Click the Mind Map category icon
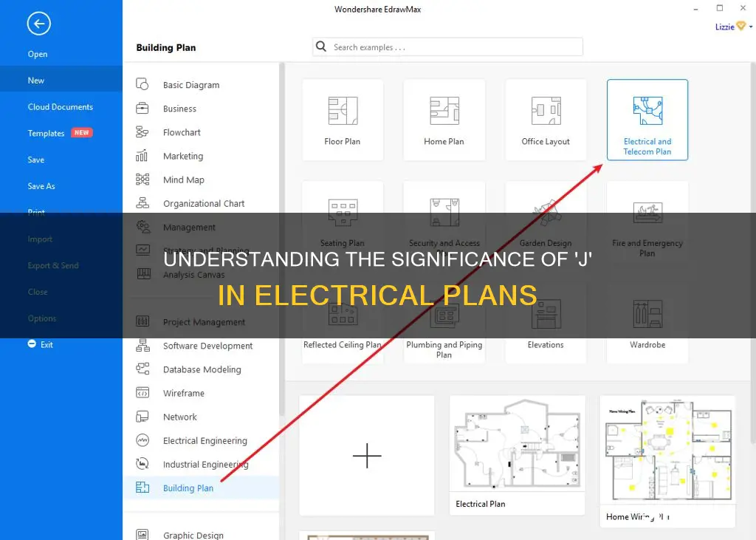756x540 pixels. [x=142, y=180]
